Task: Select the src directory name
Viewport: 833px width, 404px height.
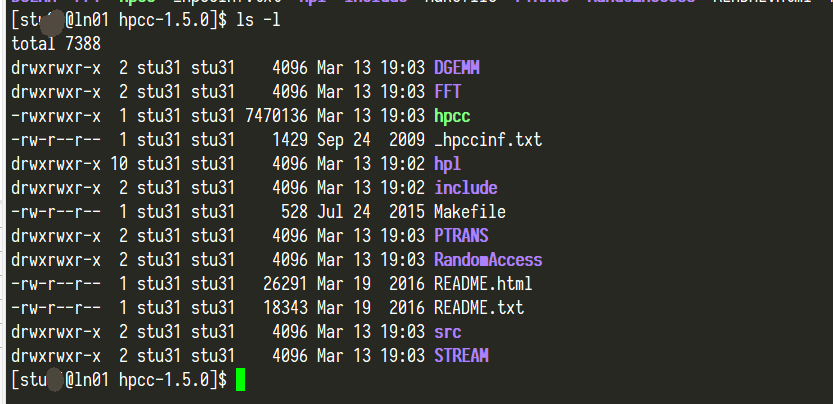Action: click(x=447, y=332)
